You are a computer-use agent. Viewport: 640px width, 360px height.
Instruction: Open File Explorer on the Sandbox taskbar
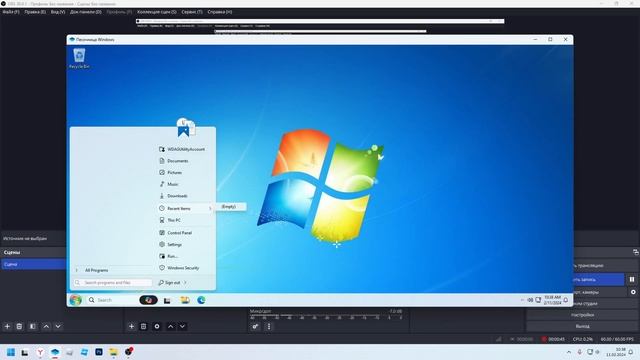(185, 300)
